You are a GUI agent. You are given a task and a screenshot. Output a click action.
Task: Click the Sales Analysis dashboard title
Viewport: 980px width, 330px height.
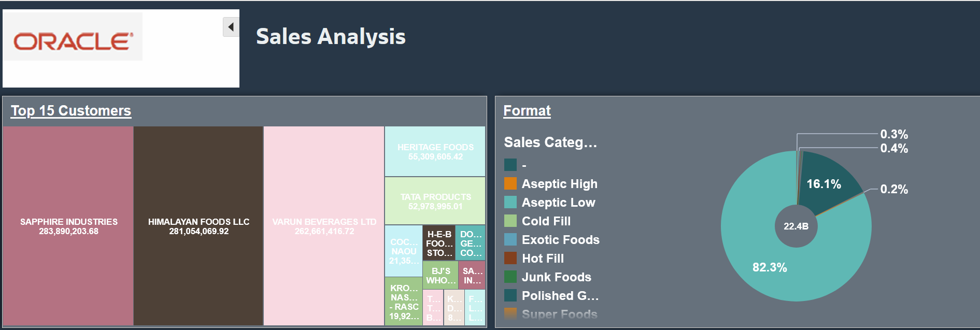[331, 36]
